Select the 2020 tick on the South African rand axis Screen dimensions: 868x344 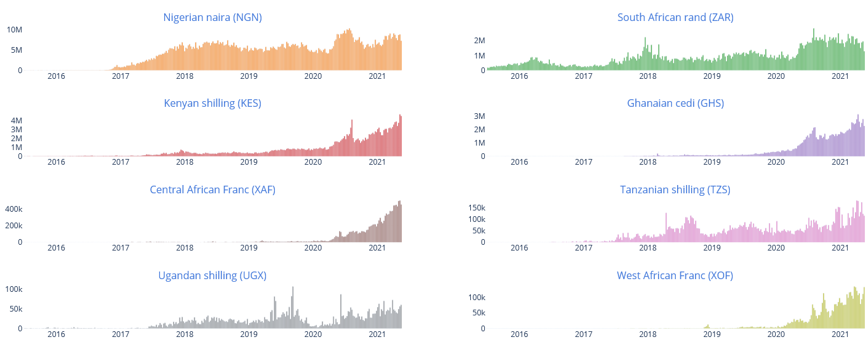click(x=776, y=76)
